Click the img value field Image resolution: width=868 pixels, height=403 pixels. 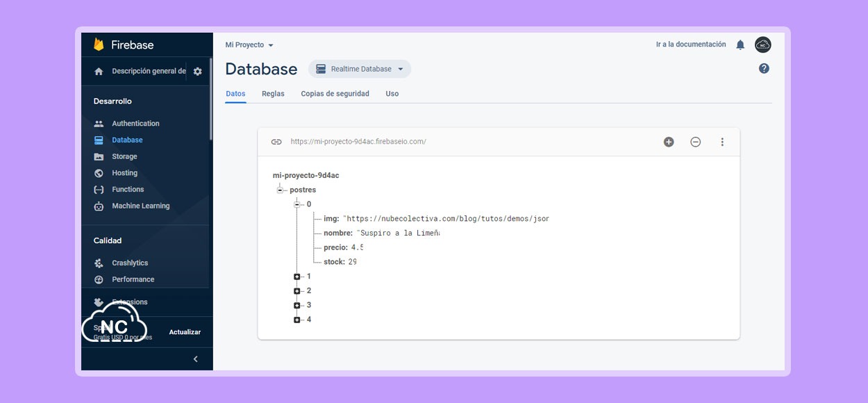(446, 219)
